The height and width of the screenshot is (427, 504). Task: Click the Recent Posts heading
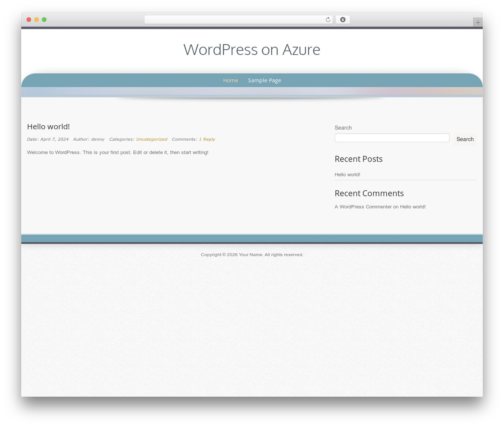pyautogui.click(x=359, y=159)
